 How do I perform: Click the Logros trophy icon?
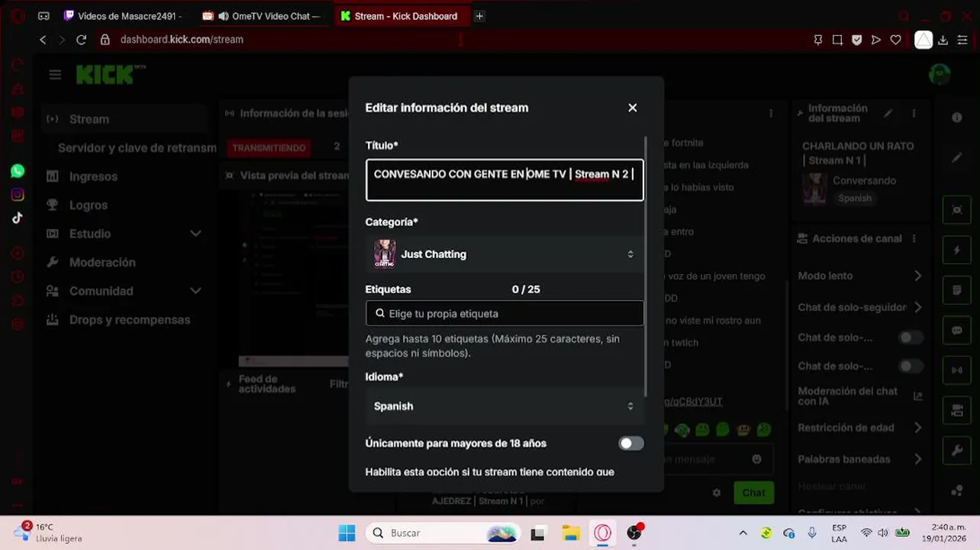coord(53,205)
